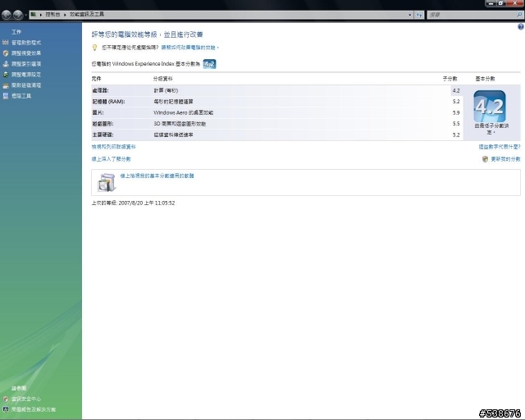Image resolution: width=525 pixels, height=420 pixels.
Task: Click the 5.5 subscore value
Action: click(x=456, y=124)
